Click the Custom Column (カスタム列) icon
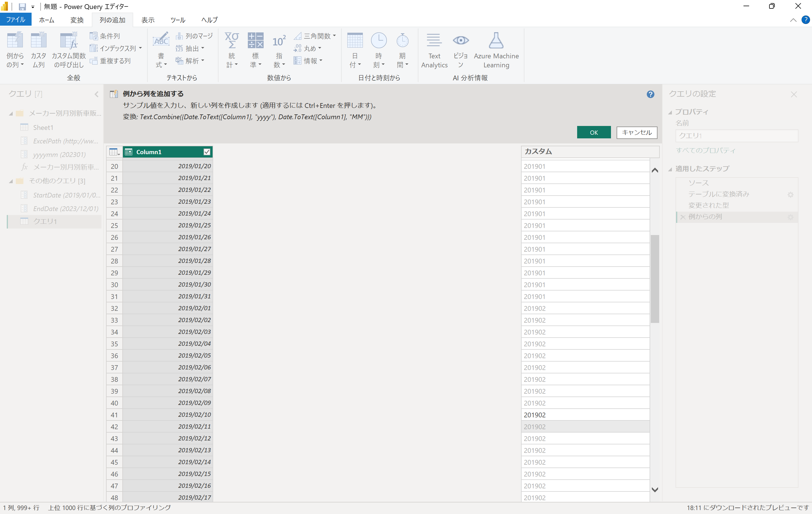812x514 pixels. [x=38, y=41]
